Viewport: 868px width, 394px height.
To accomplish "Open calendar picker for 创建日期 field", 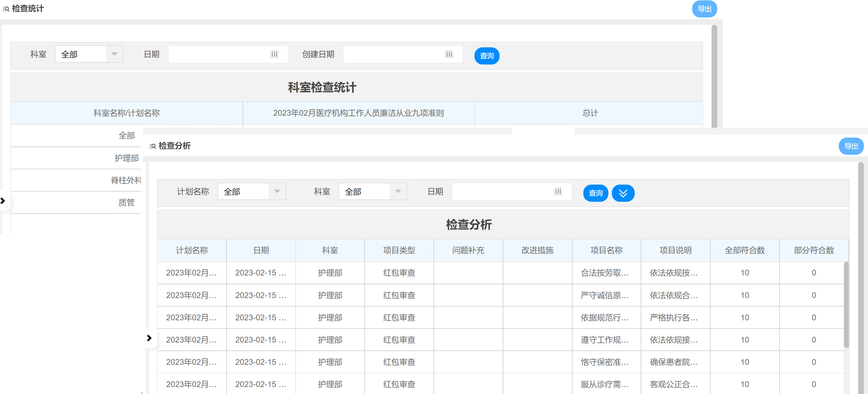I will coord(449,54).
